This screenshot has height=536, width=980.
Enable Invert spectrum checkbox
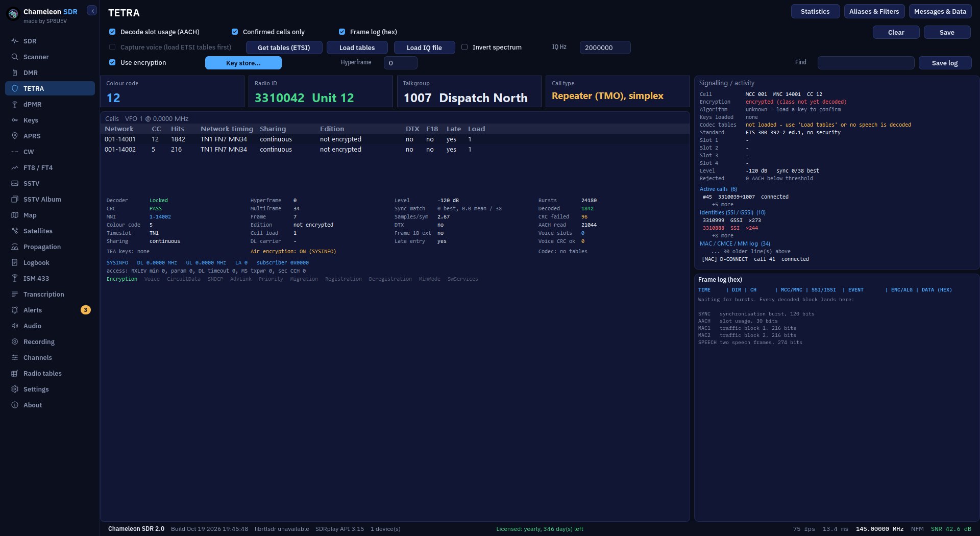pyautogui.click(x=464, y=47)
